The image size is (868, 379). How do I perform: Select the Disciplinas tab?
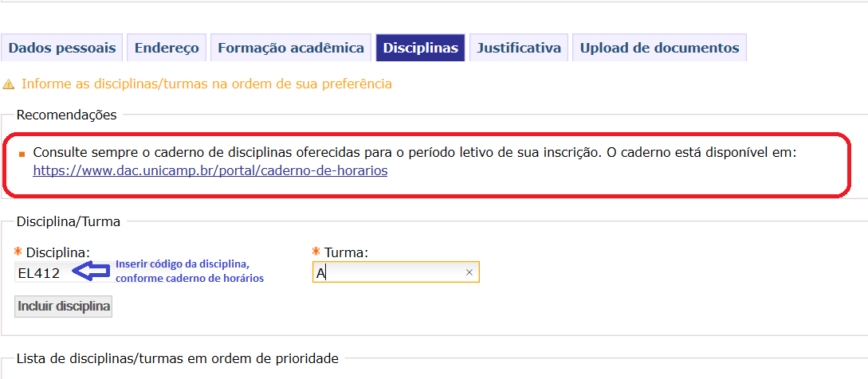(420, 48)
